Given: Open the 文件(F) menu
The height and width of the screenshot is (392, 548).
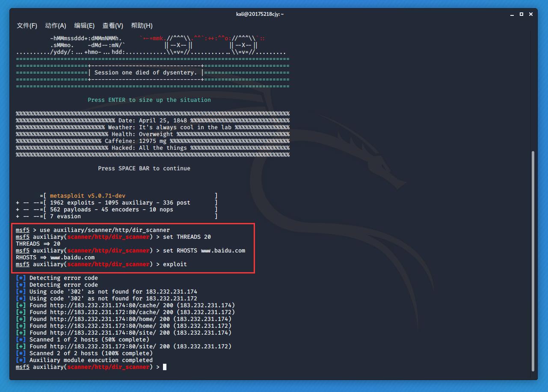Looking at the screenshot, I should (x=27, y=26).
